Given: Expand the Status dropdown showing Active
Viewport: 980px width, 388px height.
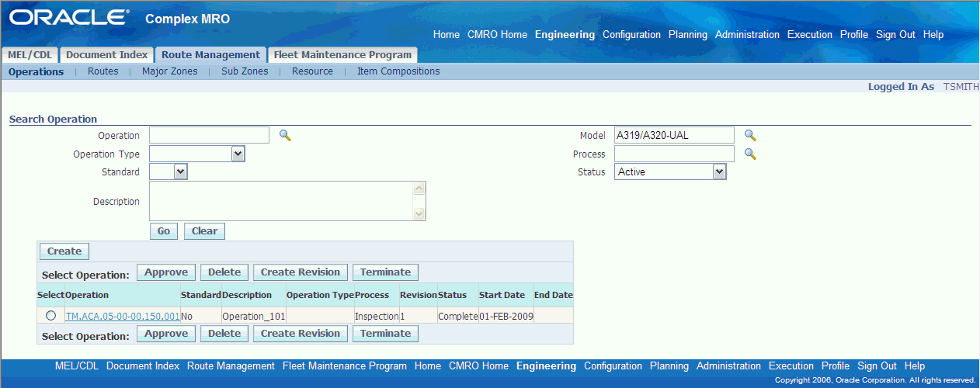Looking at the screenshot, I should 719,171.
